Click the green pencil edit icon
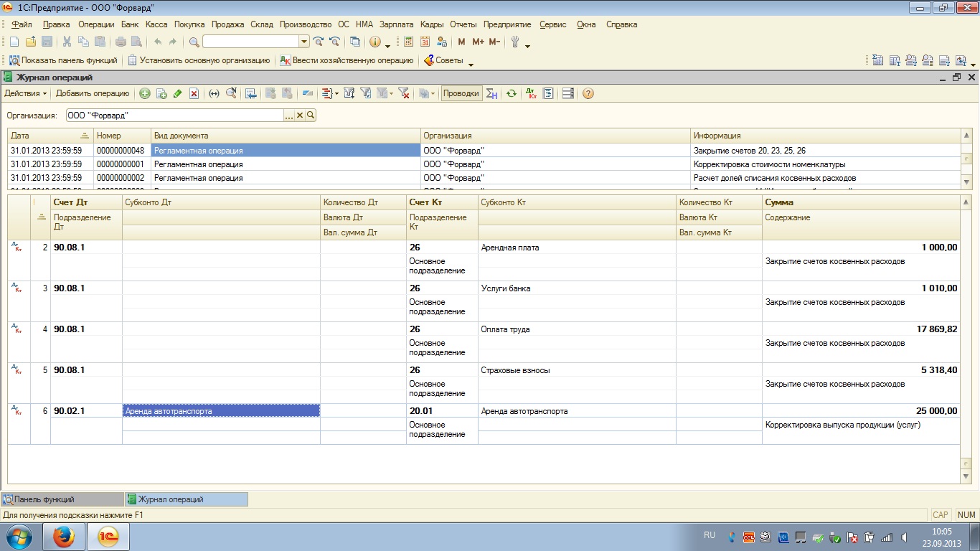Screen dimensions: 980x551 178,93
